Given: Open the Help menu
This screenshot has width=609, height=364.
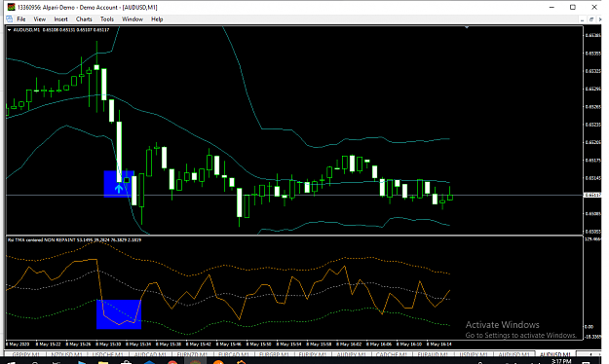Looking at the screenshot, I should [x=157, y=19].
